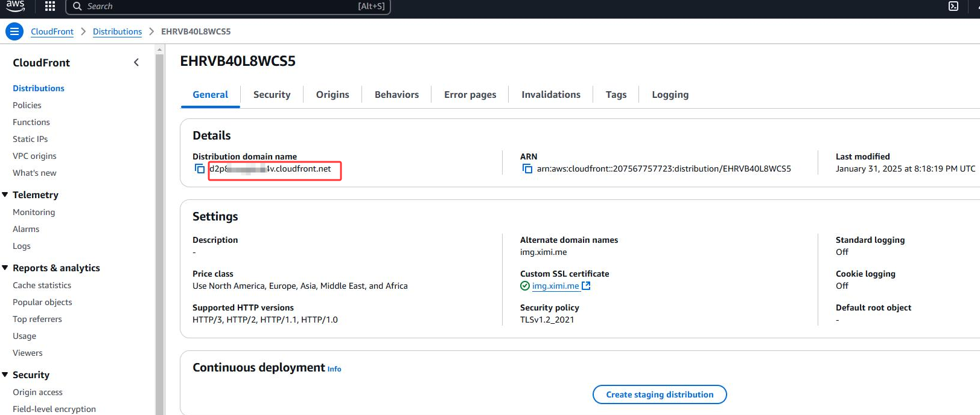
Task: Open What's new in the sidebar
Action: point(34,173)
